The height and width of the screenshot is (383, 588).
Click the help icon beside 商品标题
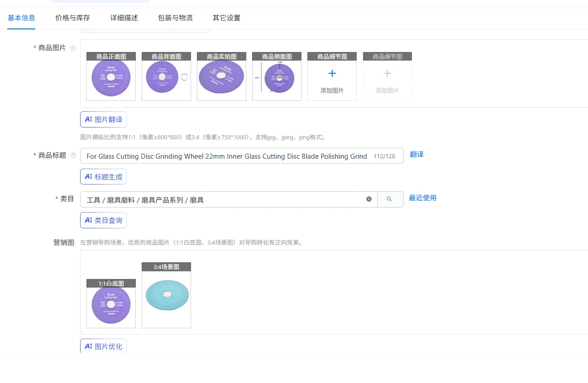point(73,156)
